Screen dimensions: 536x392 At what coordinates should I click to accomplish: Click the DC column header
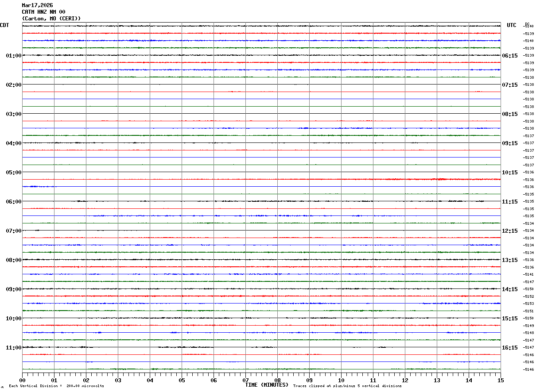coord(527,24)
